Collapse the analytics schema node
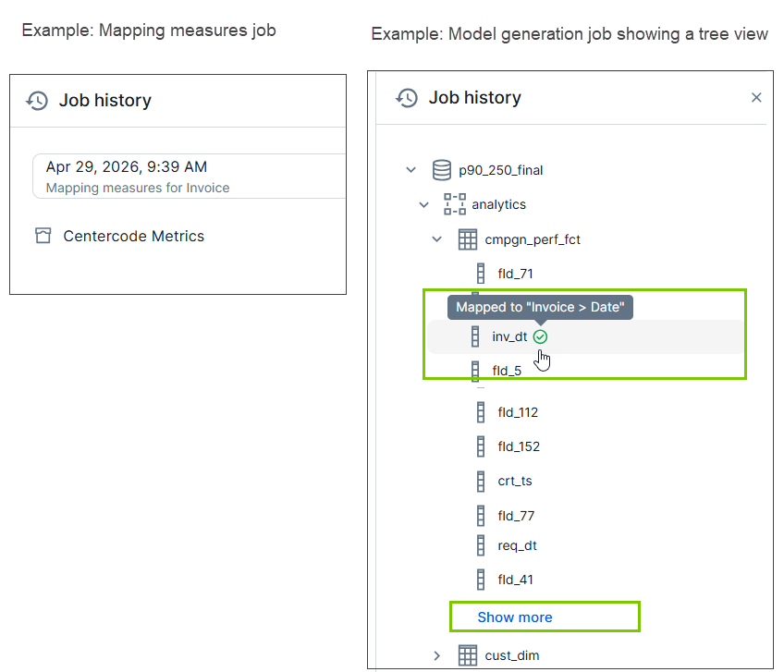 tap(424, 204)
